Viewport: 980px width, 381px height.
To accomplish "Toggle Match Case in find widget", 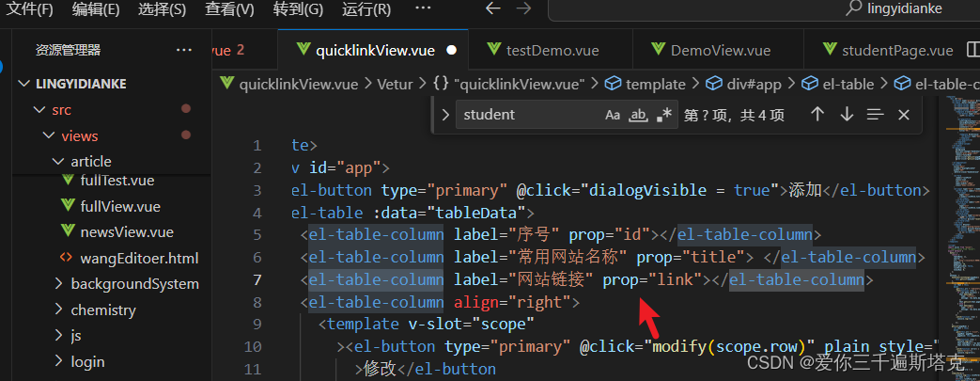I will tap(613, 115).
